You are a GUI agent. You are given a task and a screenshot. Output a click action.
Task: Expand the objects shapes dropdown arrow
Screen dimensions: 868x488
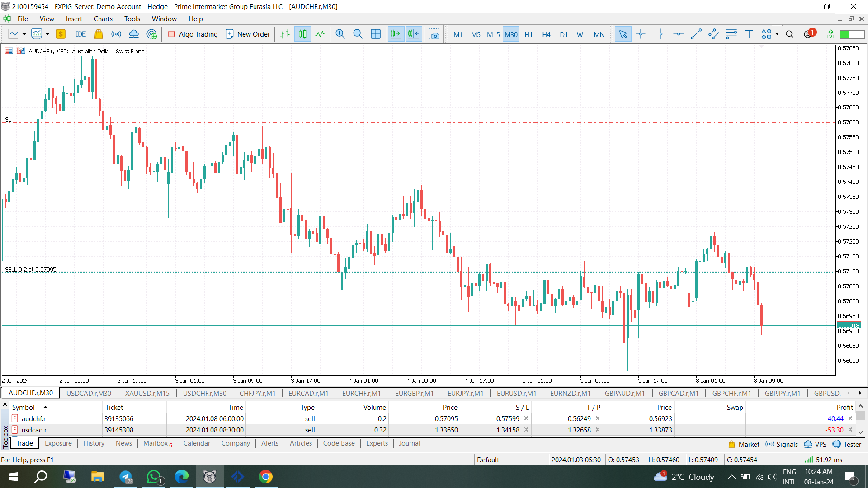[777, 34]
